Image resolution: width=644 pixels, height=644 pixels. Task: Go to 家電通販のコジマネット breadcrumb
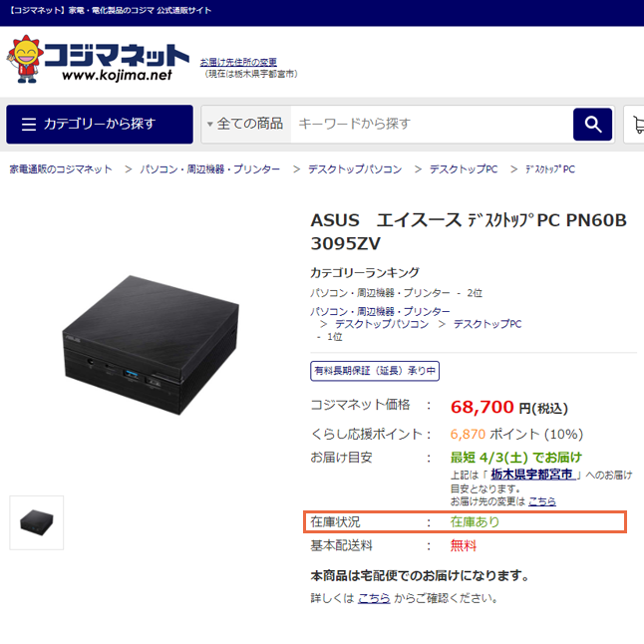pos(61,169)
